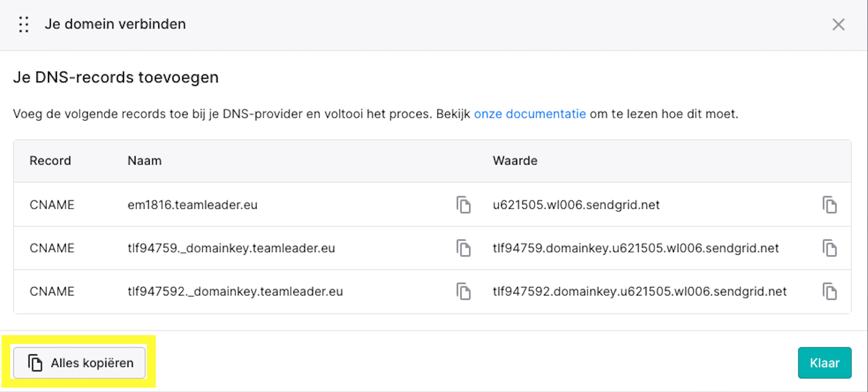Select text tlf94759.domainkey.u621505.wl006.sendgrid.net
Screen dimensions: 868x392
pyautogui.click(x=636, y=248)
